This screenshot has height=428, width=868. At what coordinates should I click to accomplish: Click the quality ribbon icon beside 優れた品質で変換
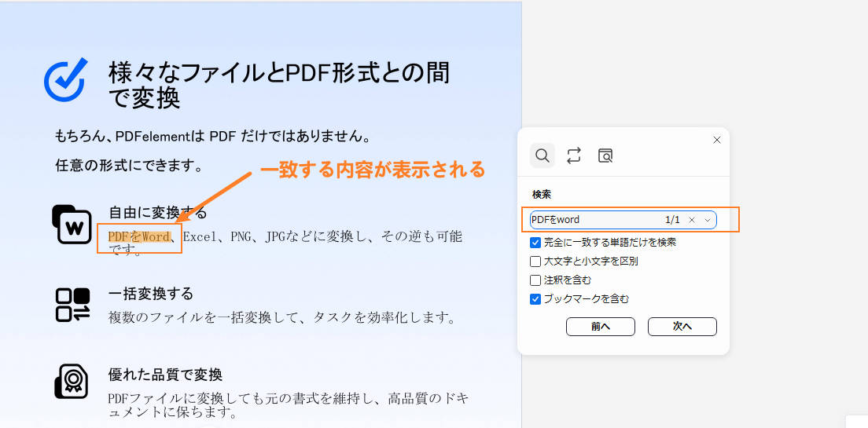click(72, 382)
